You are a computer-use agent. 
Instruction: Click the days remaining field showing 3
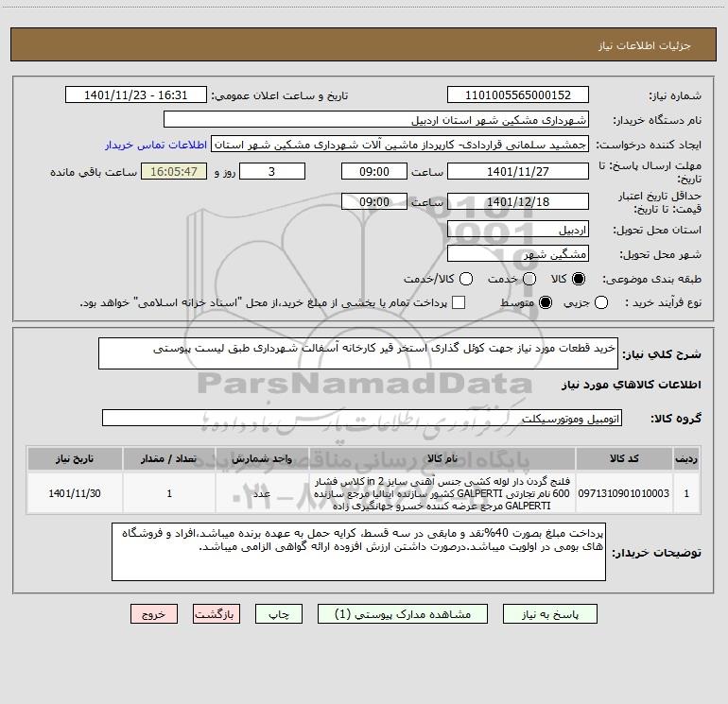coord(272,171)
